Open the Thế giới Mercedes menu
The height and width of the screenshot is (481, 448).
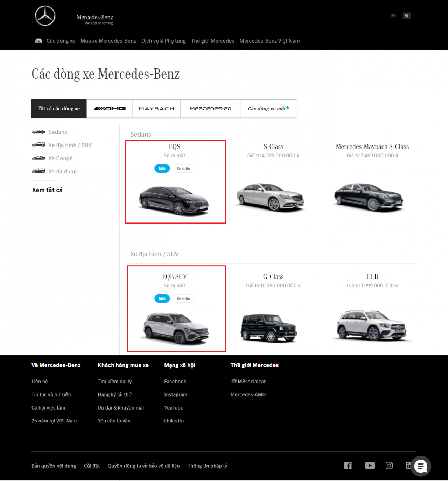point(212,41)
